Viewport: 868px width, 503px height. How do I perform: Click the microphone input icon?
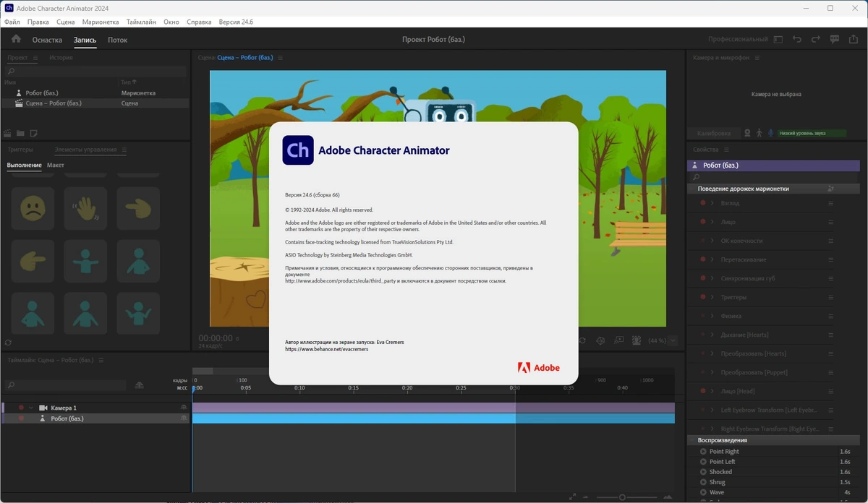pos(770,133)
